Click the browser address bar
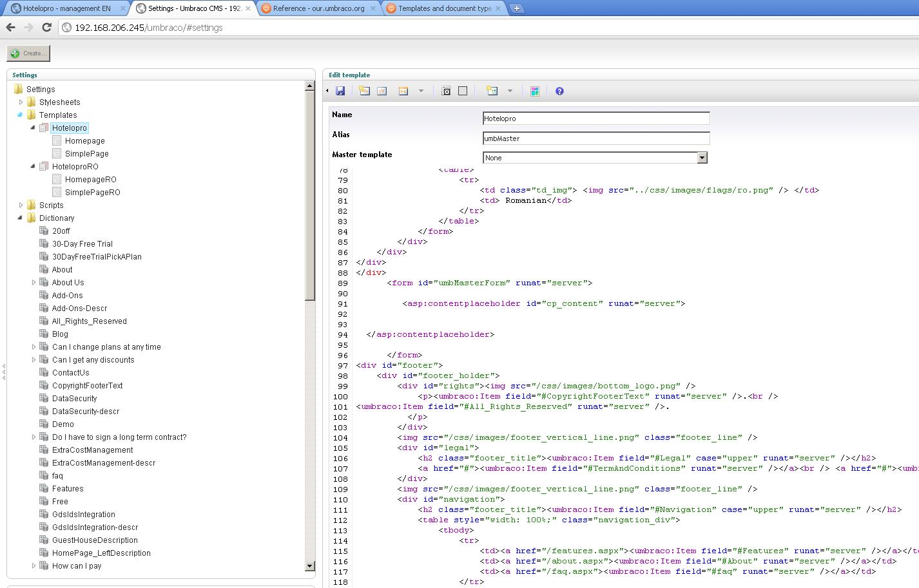The height and width of the screenshot is (588, 919). [x=490, y=27]
